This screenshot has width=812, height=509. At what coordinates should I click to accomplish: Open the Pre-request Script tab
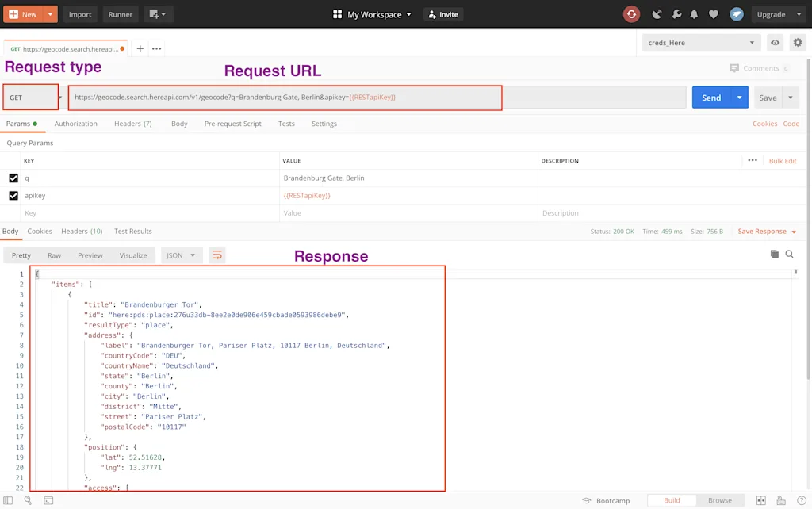point(232,124)
